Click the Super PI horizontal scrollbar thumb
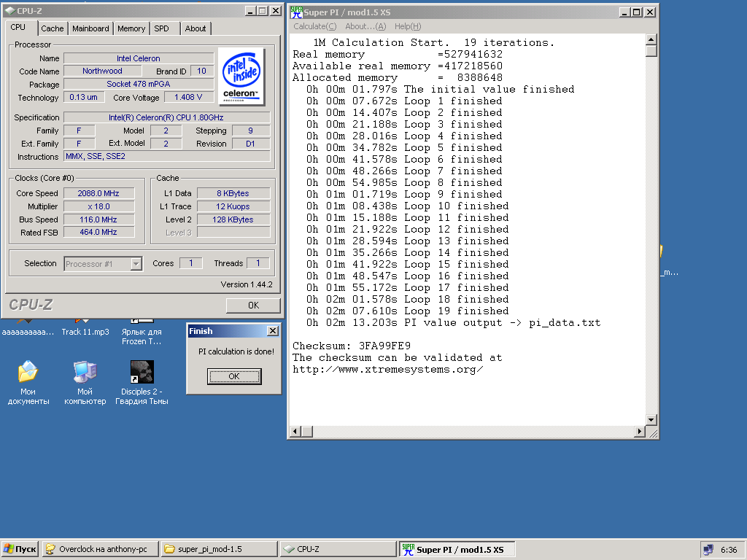 (307, 432)
